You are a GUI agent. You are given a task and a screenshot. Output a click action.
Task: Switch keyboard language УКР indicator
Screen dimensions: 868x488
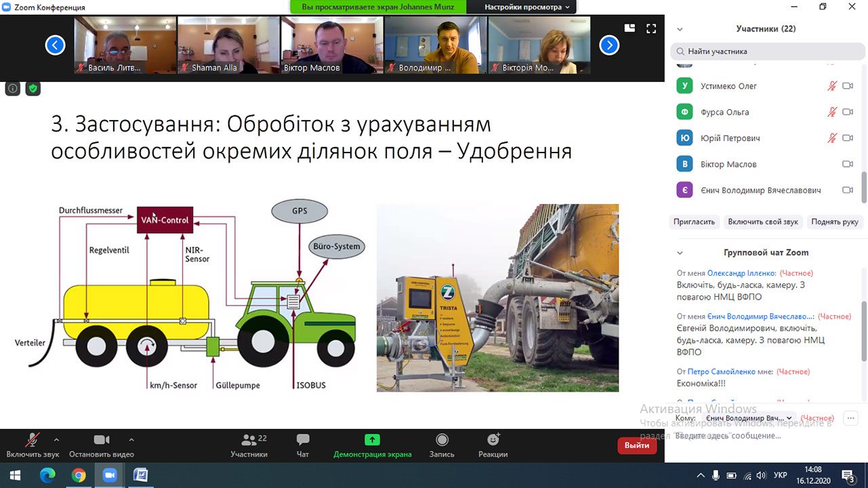781,475
